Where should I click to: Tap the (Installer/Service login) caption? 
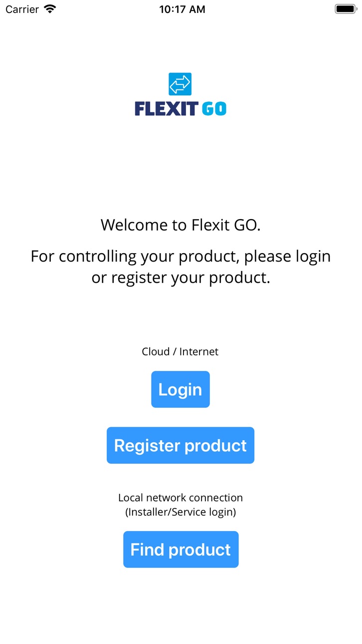[x=181, y=512]
